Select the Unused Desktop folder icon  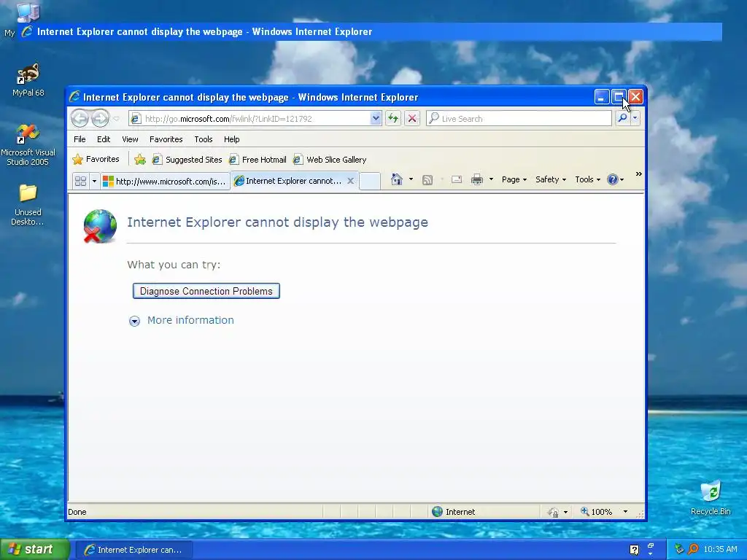tap(28, 205)
